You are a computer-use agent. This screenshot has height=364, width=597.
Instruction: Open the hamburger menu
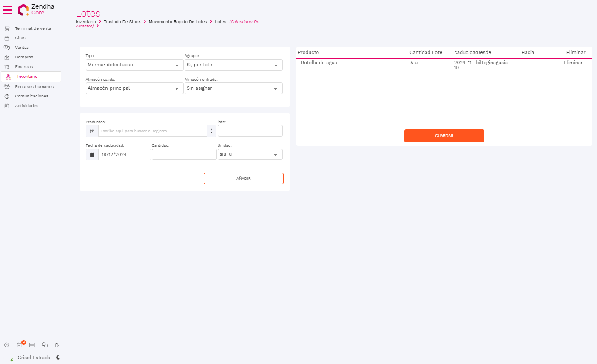click(x=7, y=9)
